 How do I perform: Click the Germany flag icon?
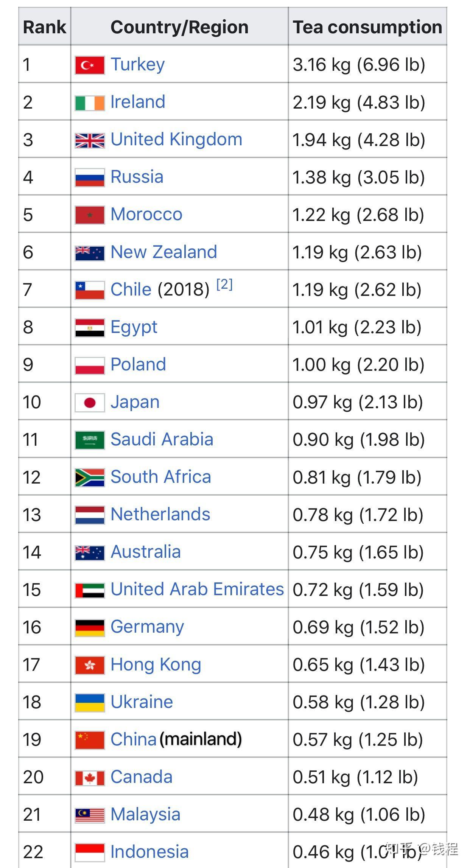coord(90,628)
